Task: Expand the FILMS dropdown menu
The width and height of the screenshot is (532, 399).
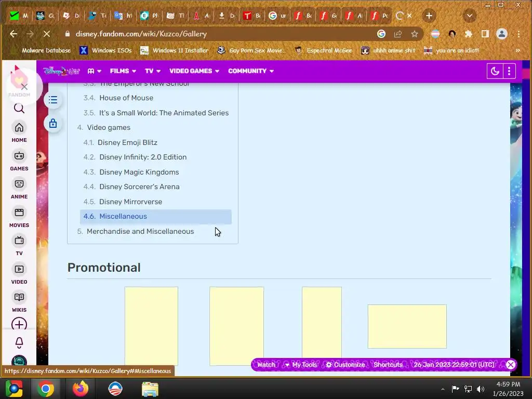Action: coord(123,71)
